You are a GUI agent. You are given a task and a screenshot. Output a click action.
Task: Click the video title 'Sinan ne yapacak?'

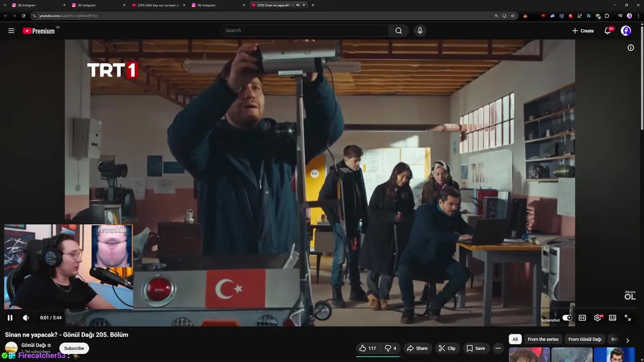click(66, 335)
